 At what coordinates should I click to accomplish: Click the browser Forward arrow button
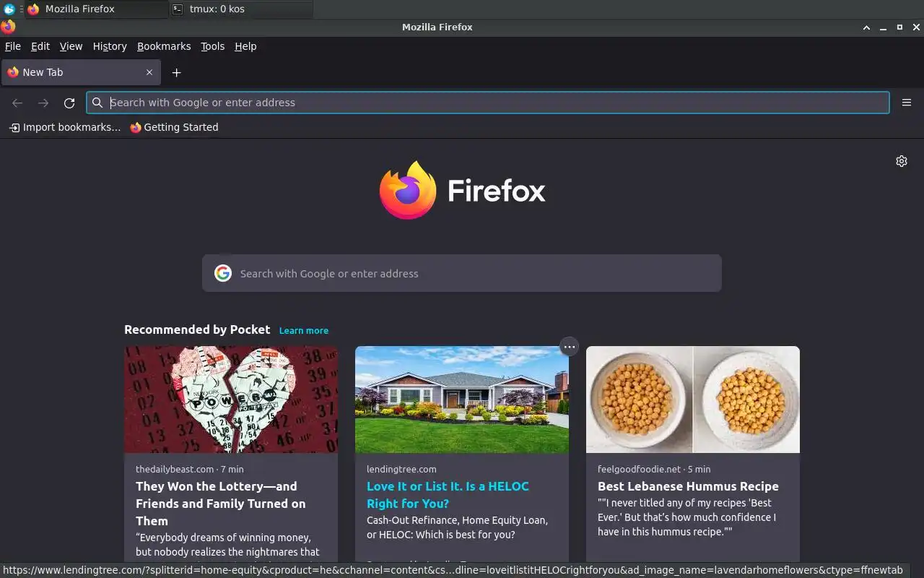[43, 103]
